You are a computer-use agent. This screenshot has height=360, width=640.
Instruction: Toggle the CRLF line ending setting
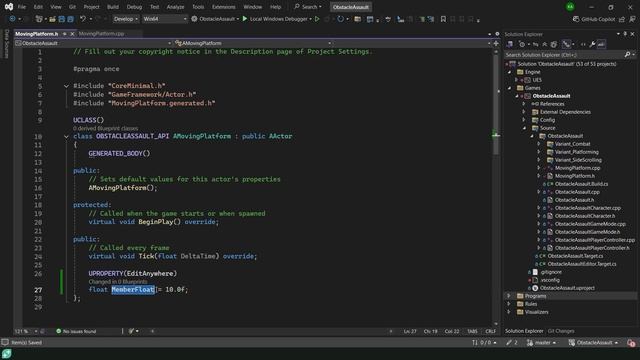click(491, 331)
